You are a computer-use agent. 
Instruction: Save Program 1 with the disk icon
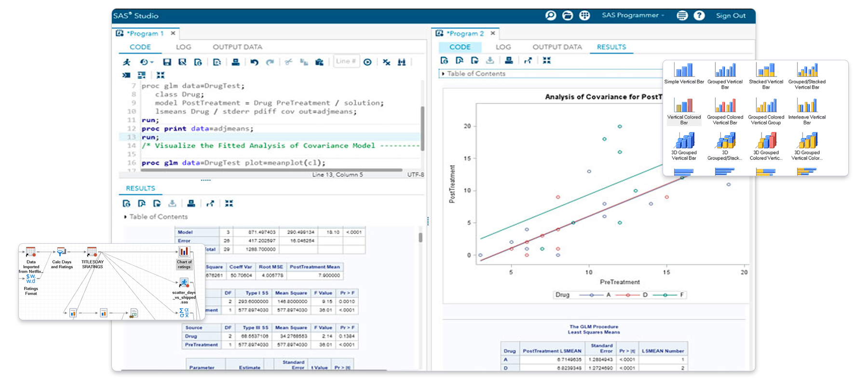coord(167,62)
